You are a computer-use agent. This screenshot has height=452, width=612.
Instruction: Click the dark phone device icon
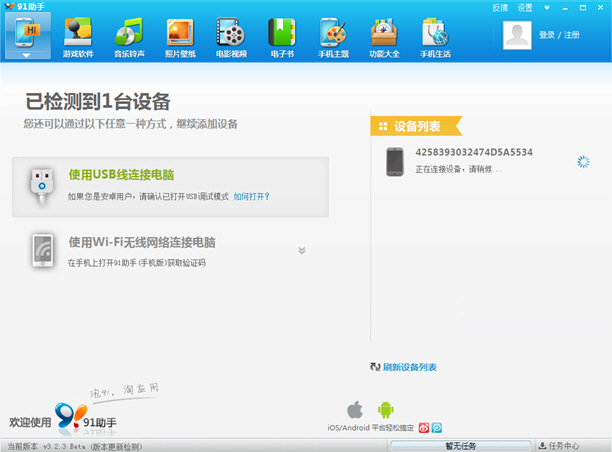[395, 162]
